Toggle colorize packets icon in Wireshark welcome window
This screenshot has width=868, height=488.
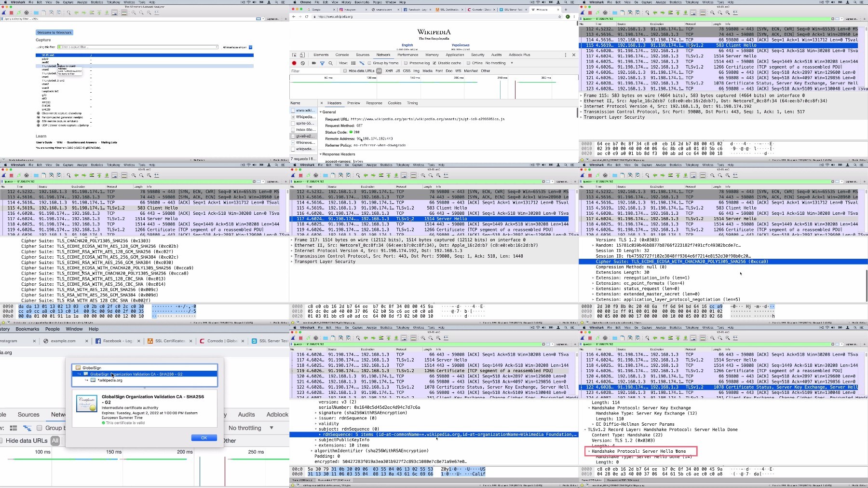(x=124, y=13)
